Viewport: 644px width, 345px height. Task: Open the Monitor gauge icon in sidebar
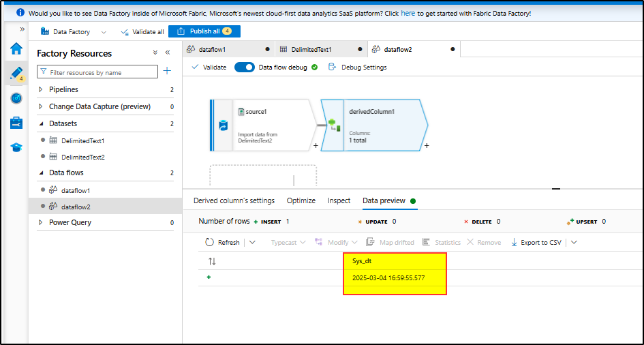pyautogui.click(x=16, y=98)
